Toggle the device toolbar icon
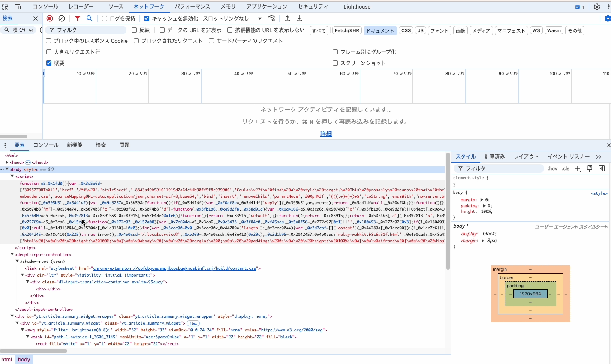This screenshot has height=364, width=611. [17, 7]
